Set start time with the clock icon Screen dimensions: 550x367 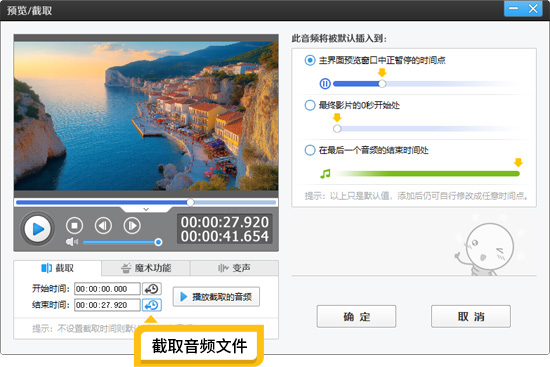(152, 289)
